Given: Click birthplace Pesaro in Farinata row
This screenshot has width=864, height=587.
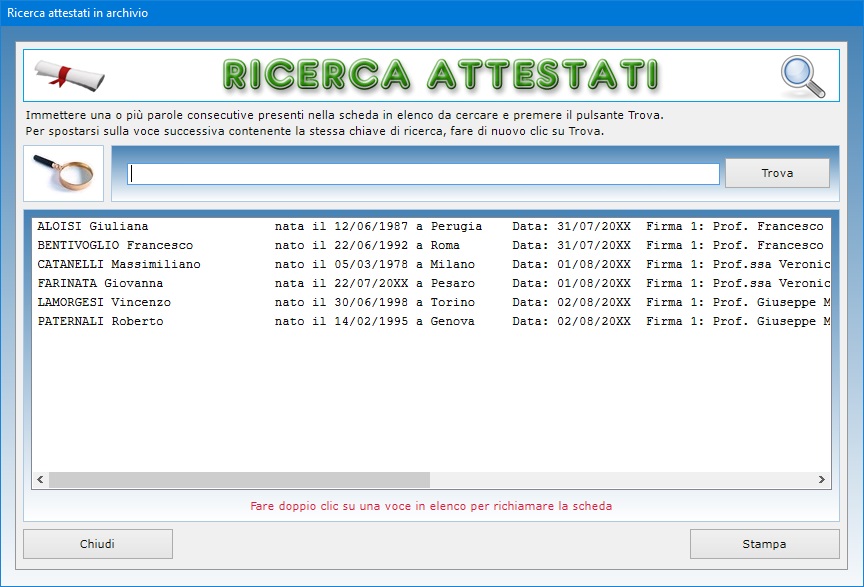Looking at the screenshot, I should [x=452, y=283].
